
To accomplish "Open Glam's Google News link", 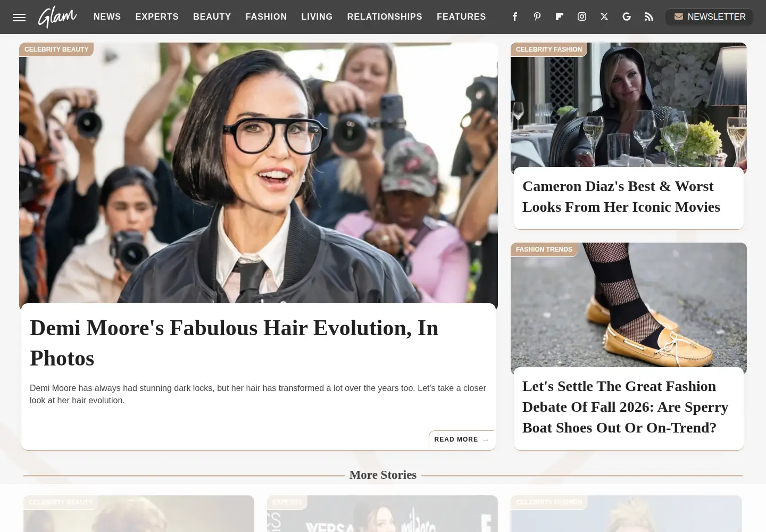I will point(627,16).
